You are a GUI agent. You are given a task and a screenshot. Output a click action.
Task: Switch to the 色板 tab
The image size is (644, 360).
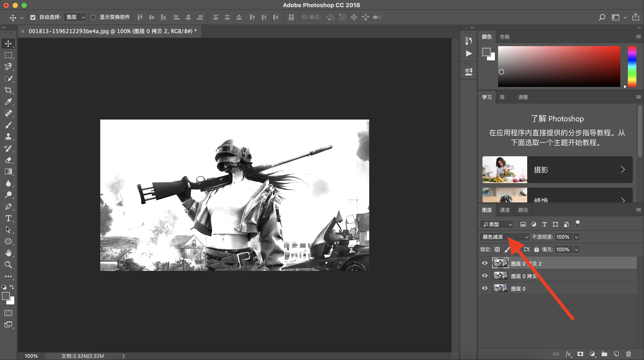pyautogui.click(x=505, y=37)
